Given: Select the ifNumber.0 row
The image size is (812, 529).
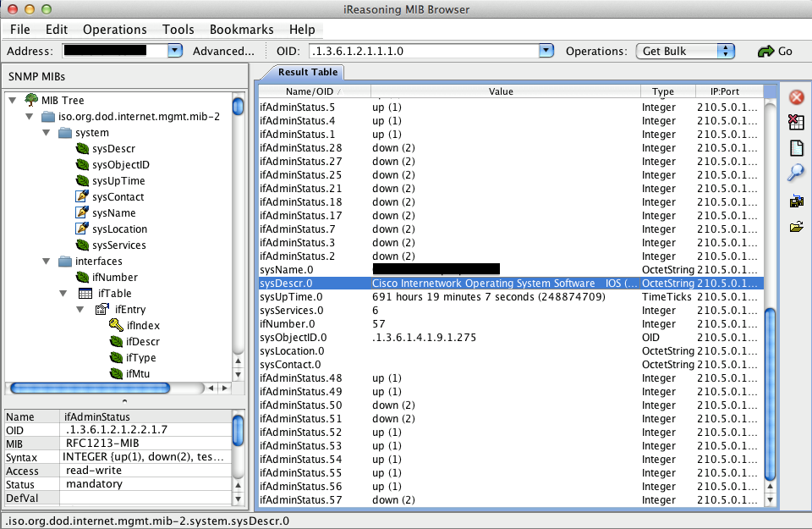Looking at the screenshot, I should [x=511, y=324].
